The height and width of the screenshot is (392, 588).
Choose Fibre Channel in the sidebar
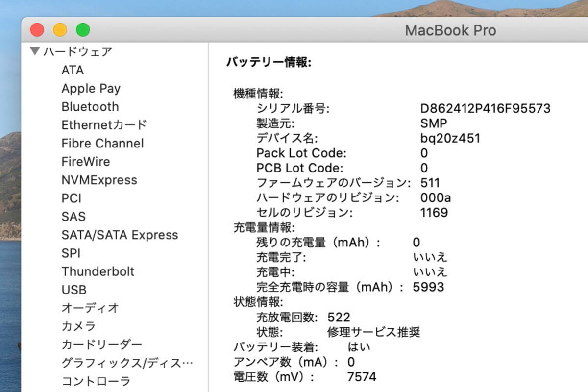click(102, 144)
